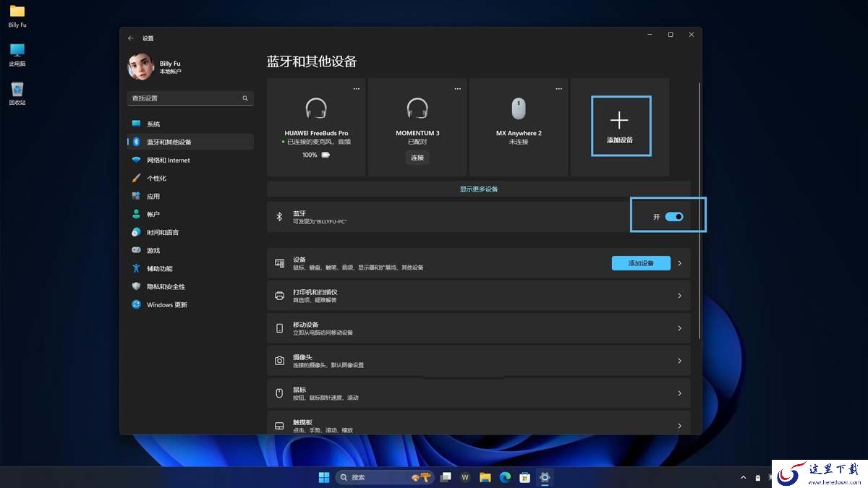
Task: Open File Explorer from the taskbar
Action: click(485, 477)
